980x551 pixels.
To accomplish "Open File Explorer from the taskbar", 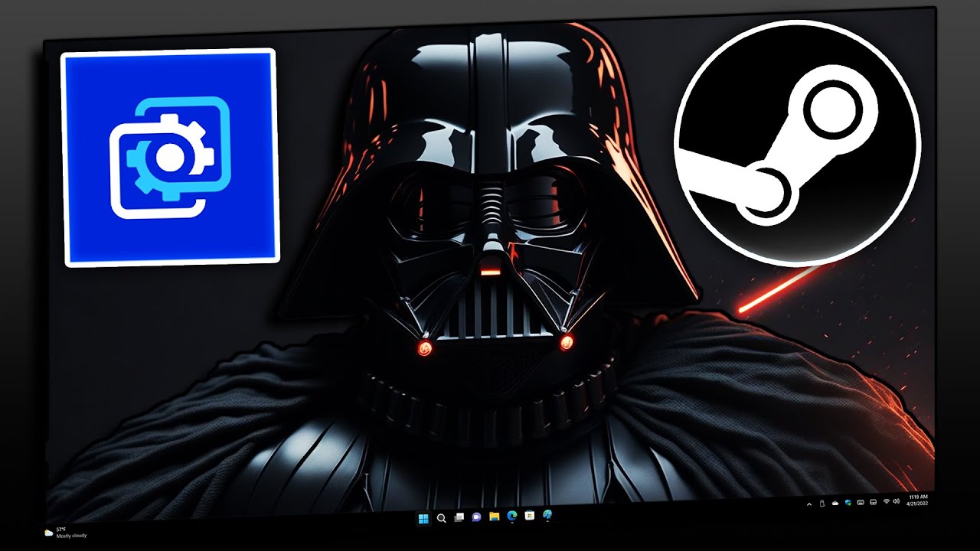I will [495, 517].
